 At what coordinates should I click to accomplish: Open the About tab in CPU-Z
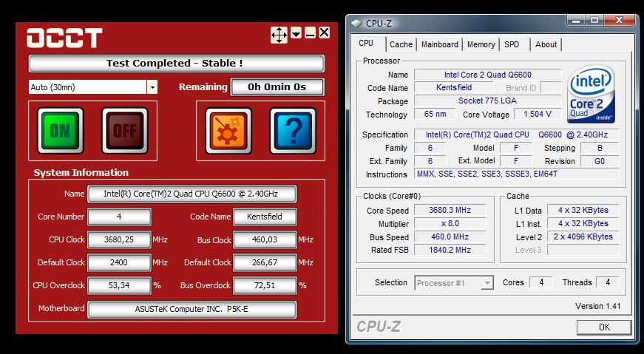tap(546, 44)
